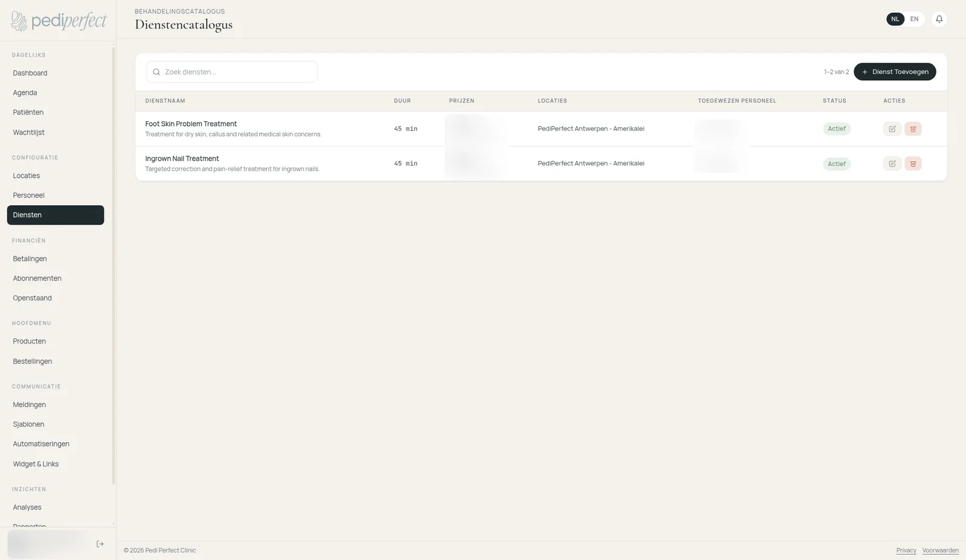Go to Agenda in the sidebar

click(x=56, y=93)
